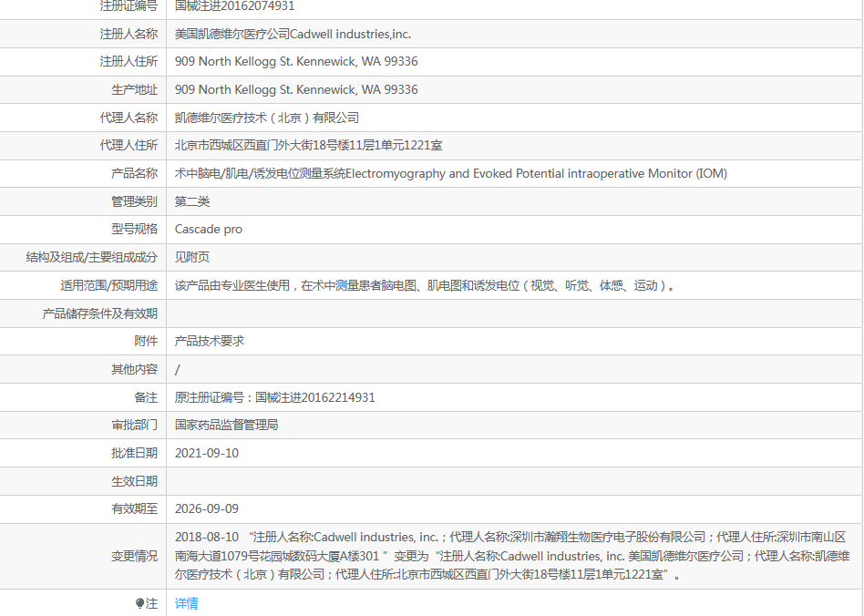This screenshot has width=864, height=616.
Task: Select management category 第二类
Action: [192, 201]
